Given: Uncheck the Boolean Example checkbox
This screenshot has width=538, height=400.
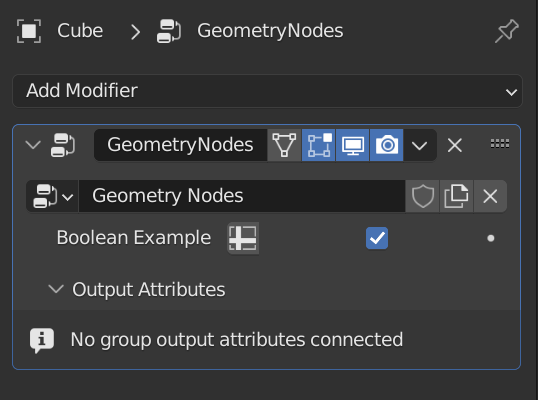Looking at the screenshot, I should 377,238.
